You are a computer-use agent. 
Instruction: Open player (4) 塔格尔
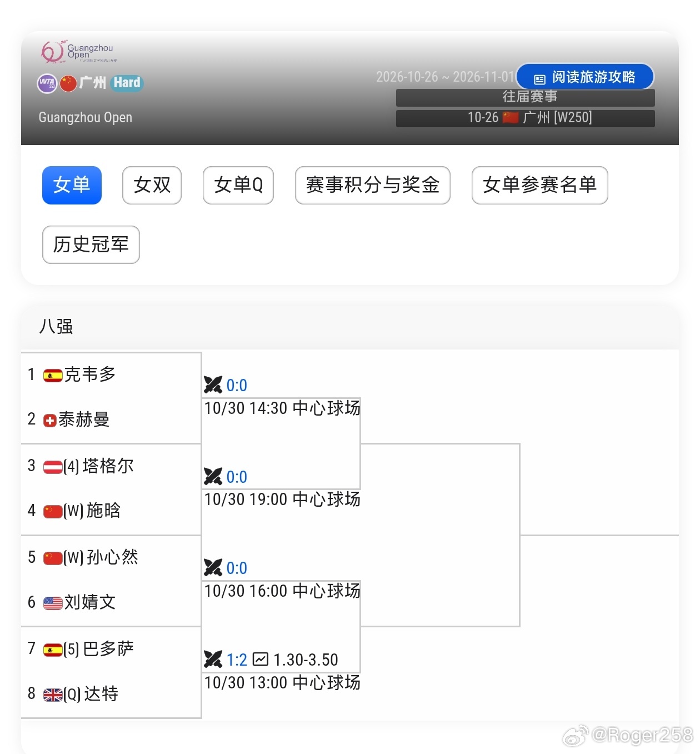[x=99, y=466]
